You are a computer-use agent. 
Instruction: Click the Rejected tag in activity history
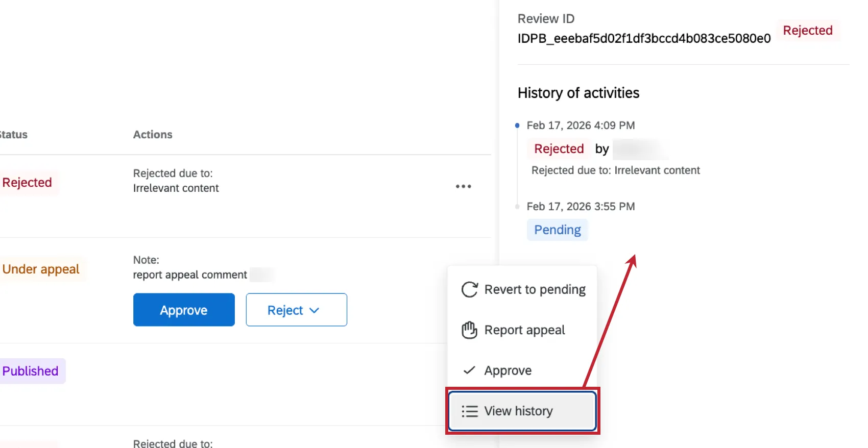pos(559,148)
